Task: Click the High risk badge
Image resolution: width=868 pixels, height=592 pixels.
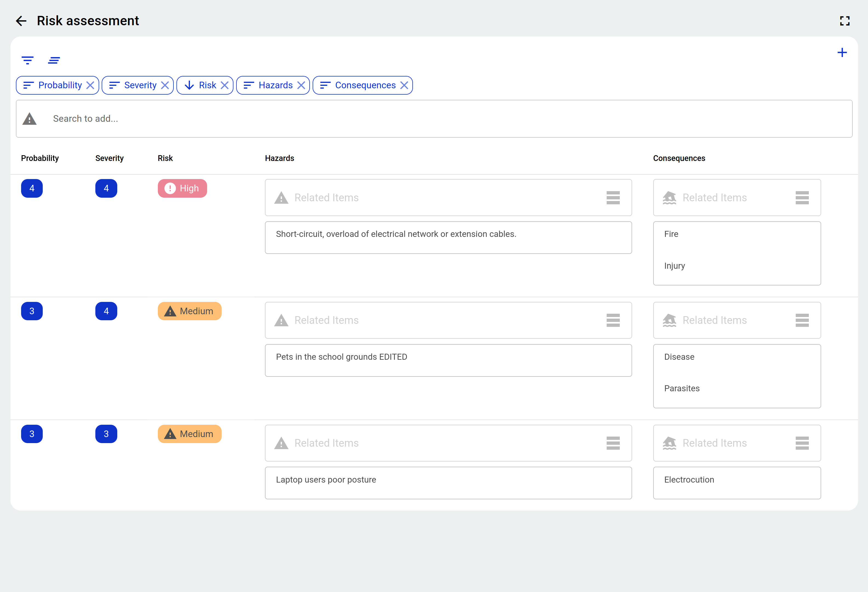Action: coord(182,188)
